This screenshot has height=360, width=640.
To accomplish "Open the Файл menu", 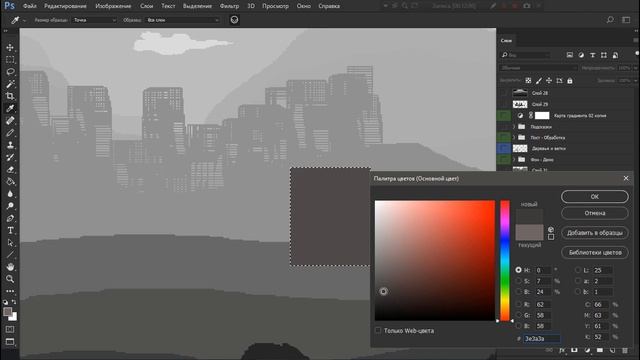I will point(29,6).
